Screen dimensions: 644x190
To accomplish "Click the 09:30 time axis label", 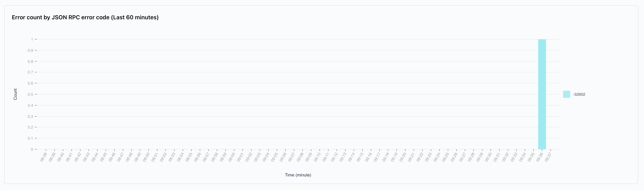I will [x=488, y=157].
